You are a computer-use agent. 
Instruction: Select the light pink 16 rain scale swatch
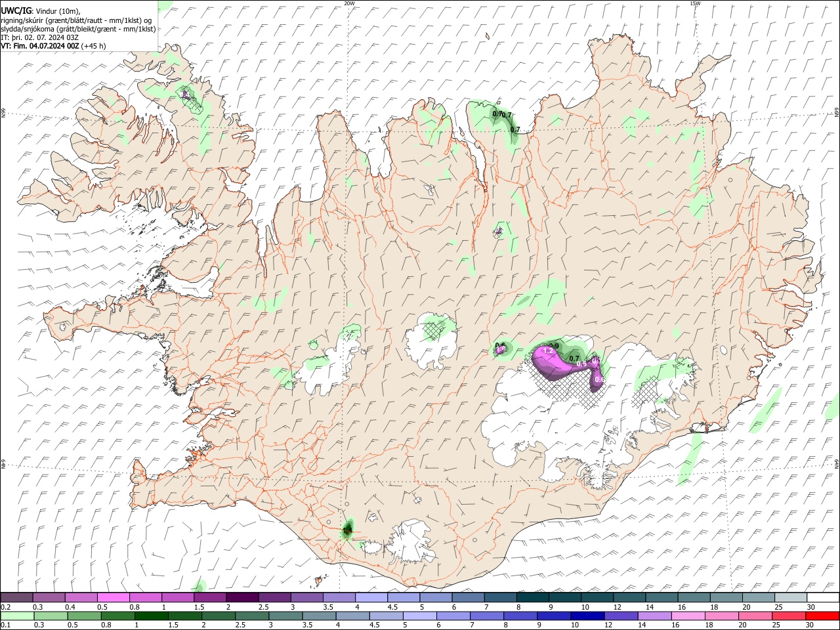pos(688,616)
